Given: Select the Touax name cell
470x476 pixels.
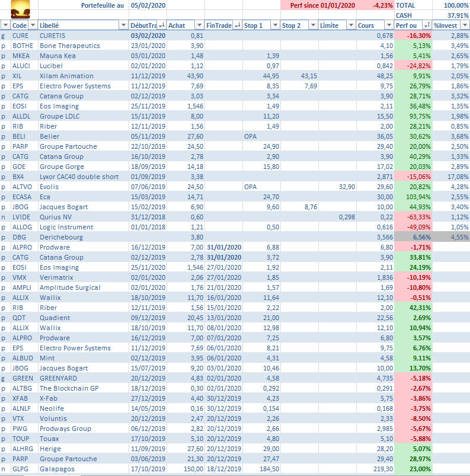Looking at the screenshot, I should point(84,438).
